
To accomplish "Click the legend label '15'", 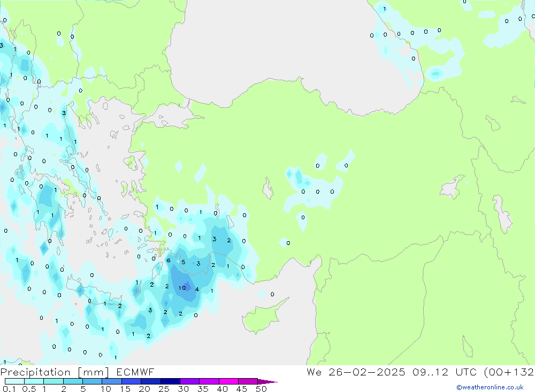I will [125, 389].
